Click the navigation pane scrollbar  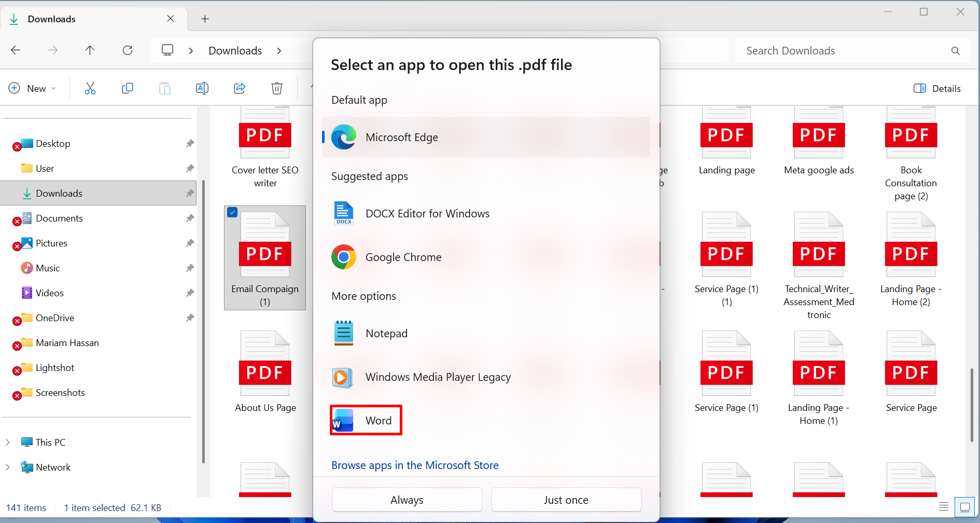pos(203,322)
